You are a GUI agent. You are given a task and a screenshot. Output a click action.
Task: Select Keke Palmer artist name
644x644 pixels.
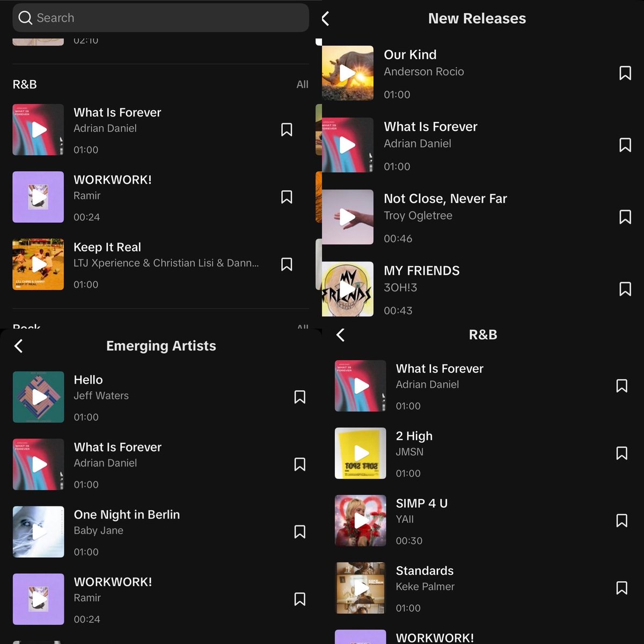pos(425,587)
